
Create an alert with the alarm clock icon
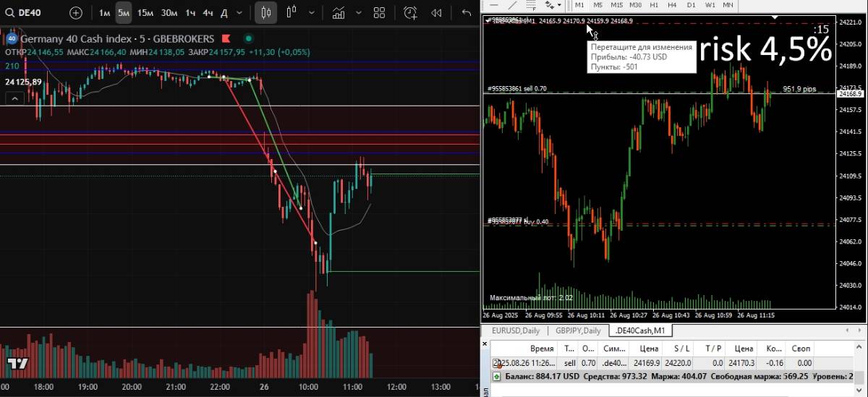click(410, 12)
